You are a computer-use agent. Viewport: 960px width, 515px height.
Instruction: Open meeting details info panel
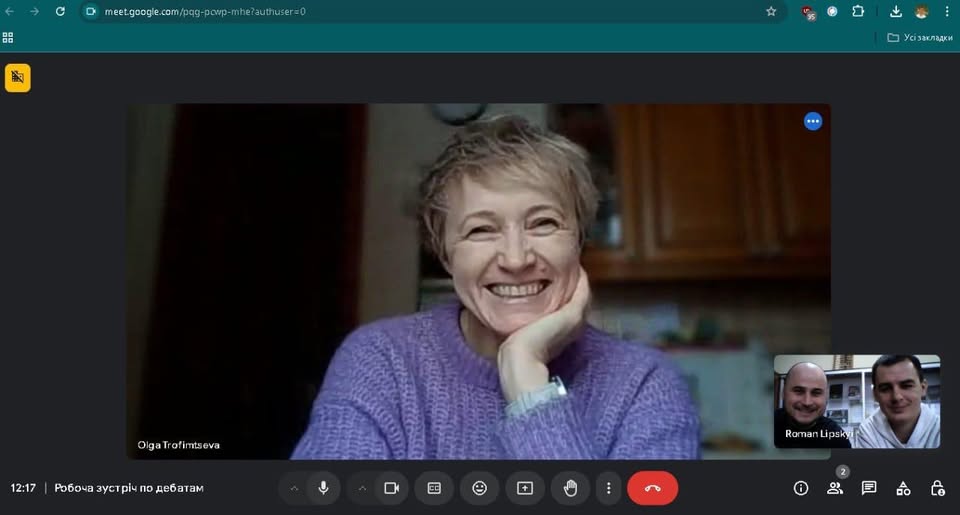801,488
